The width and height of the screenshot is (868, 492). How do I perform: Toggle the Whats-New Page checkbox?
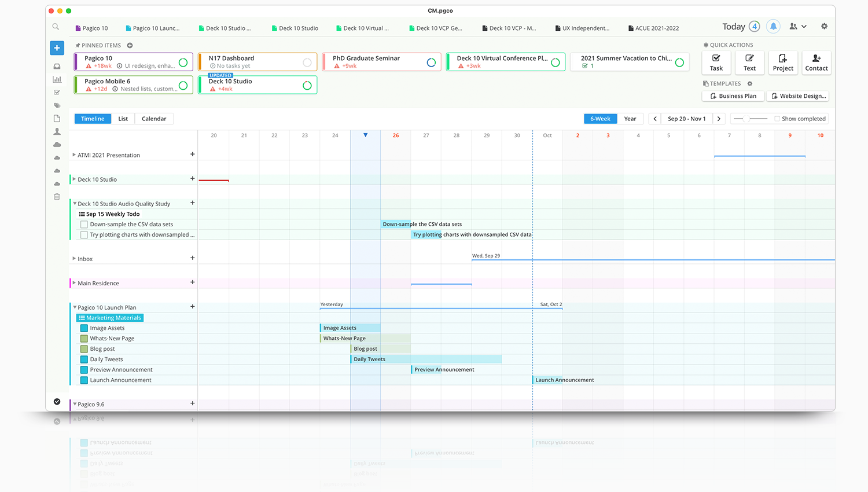84,339
